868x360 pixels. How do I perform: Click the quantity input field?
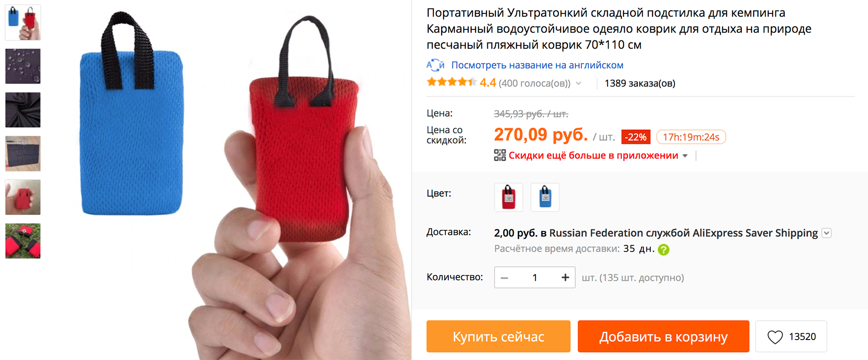coord(535,277)
